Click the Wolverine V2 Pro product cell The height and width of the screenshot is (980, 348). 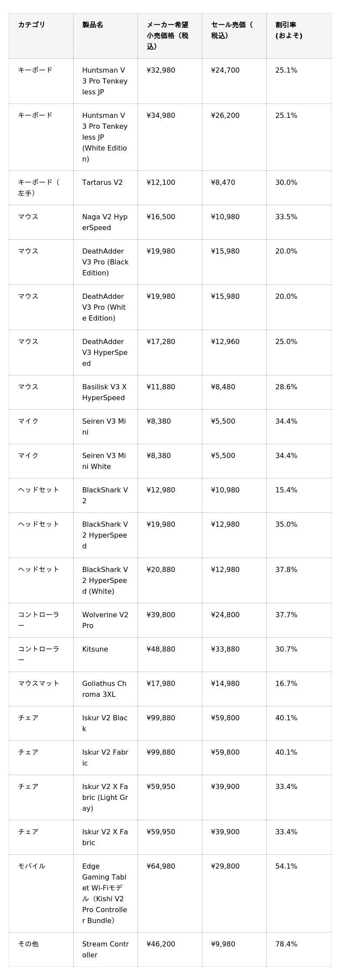105,620
